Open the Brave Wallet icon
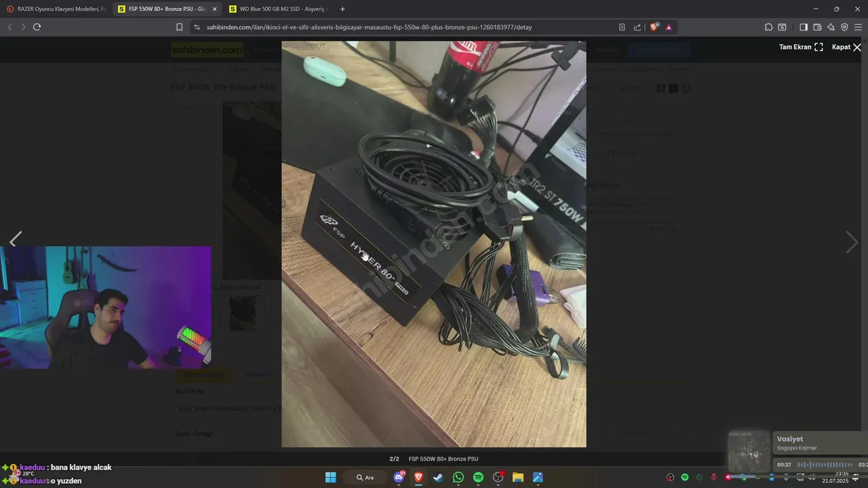Image resolution: width=868 pixels, height=488 pixels. (x=817, y=27)
